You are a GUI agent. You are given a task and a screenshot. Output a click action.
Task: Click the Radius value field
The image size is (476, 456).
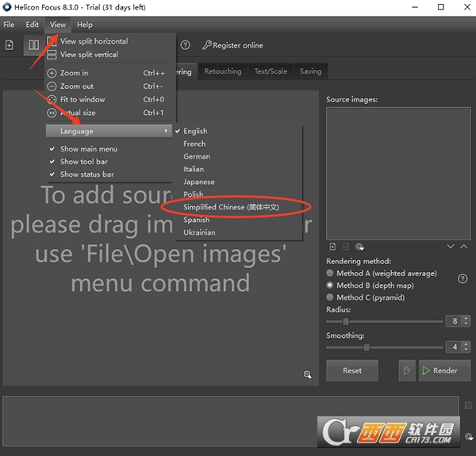pyautogui.click(x=454, y=321)
